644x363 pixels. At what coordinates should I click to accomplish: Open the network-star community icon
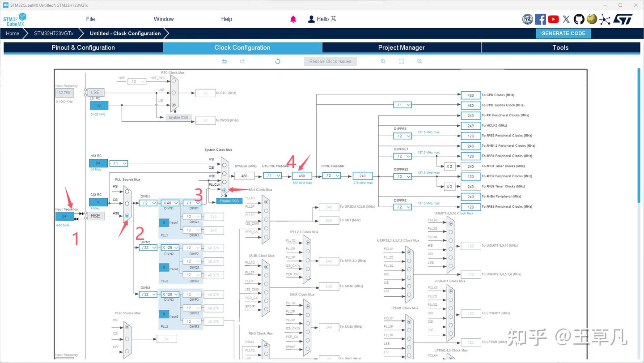click(x=605, y=19)
